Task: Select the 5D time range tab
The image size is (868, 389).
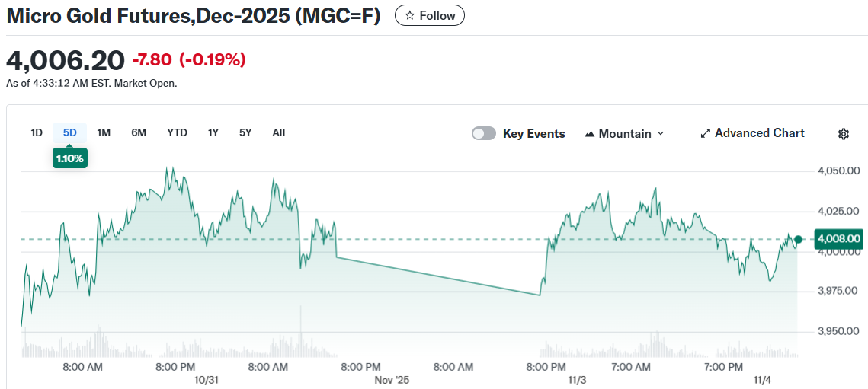Action: point(70,132)
